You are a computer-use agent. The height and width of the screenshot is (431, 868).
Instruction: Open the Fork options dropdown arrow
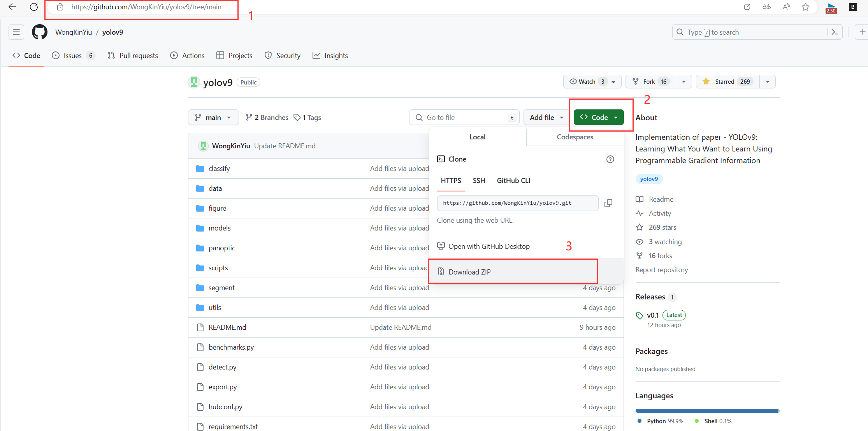(x=684, y=82)
